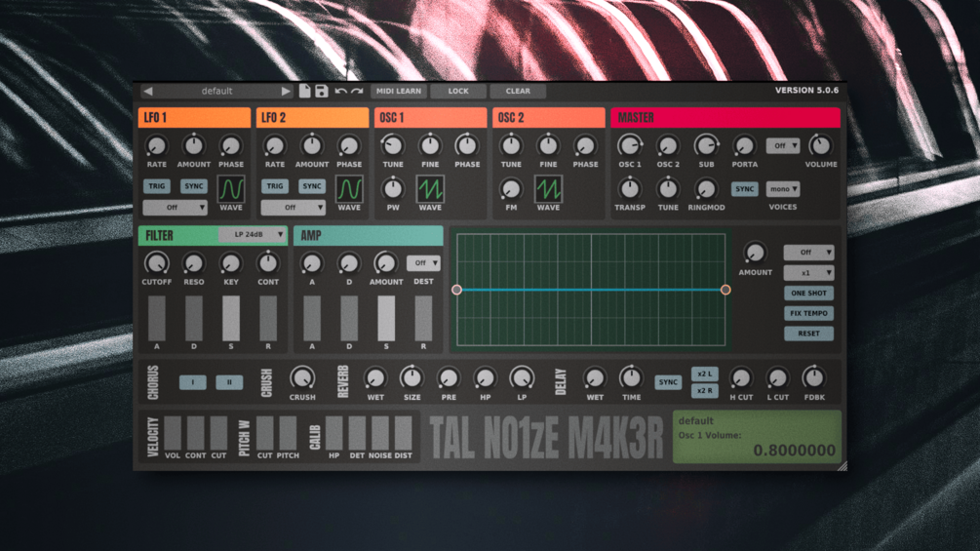Click the amp envelope S slider
Image resolution: width=980 pixels, height=551 pixels.
point(386,319)
